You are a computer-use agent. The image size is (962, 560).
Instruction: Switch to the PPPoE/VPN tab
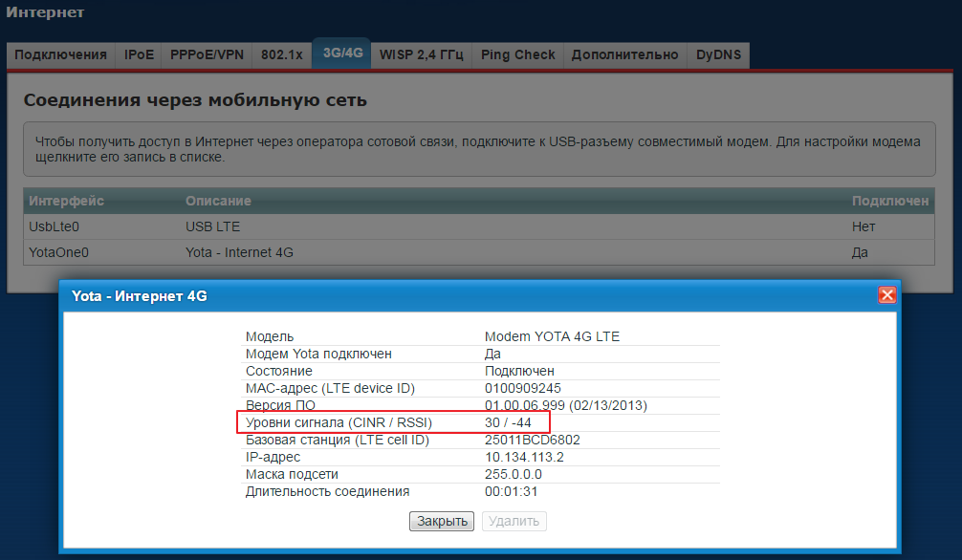[208, 55]
